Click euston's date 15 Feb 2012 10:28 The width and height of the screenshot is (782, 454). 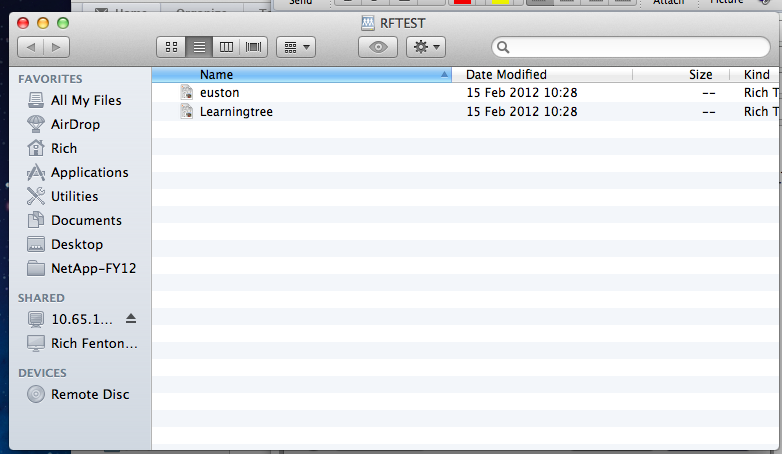click(522, 93)
